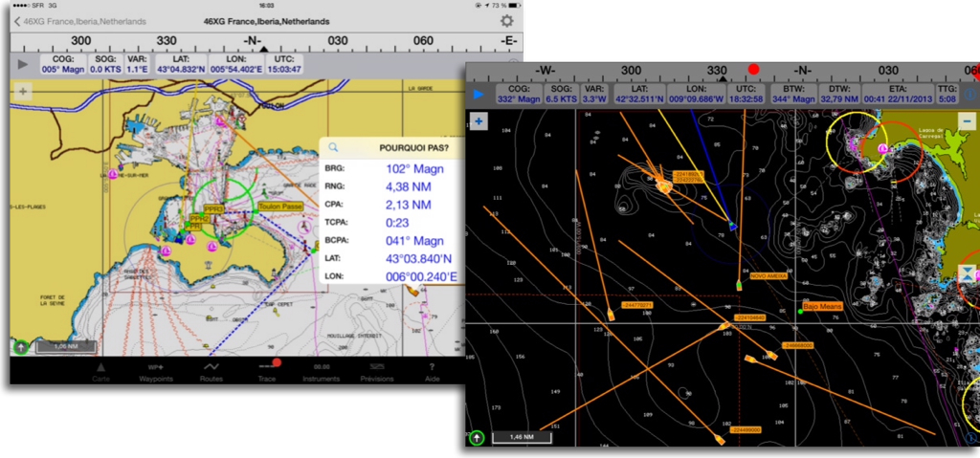
Task: Tap info icon at end of night data bar
Action: pos(970,95)
